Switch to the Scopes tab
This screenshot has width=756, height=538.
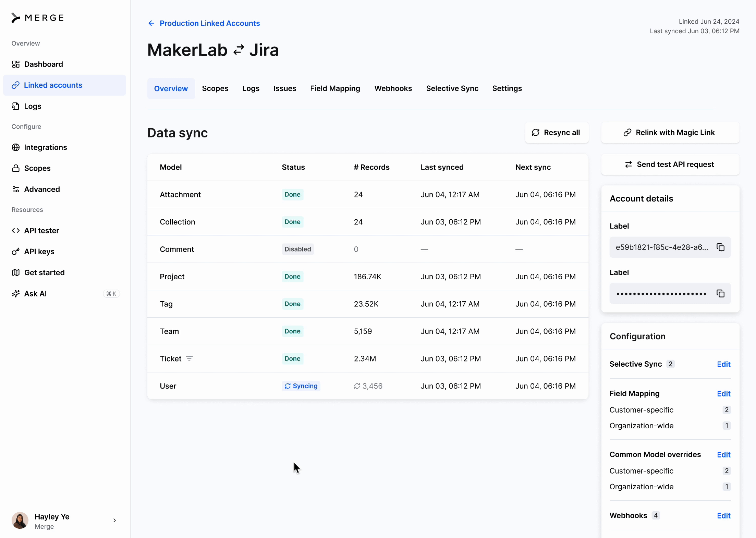[x=215, y=88]
